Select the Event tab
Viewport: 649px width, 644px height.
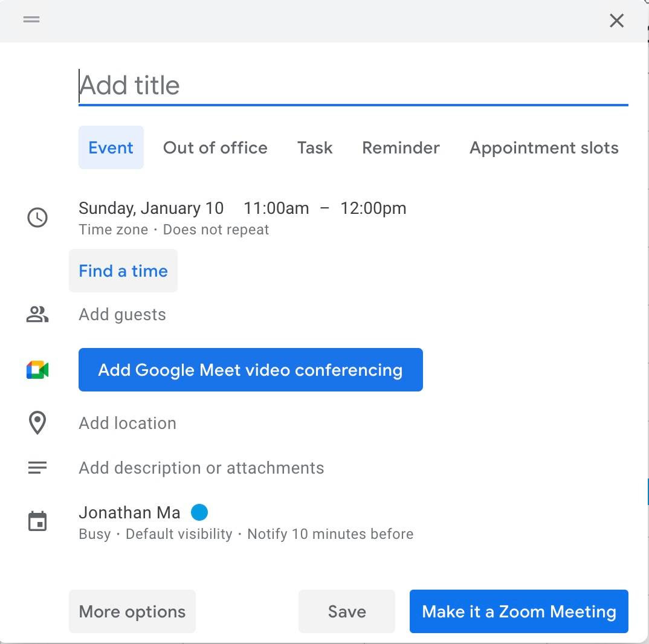pos(111,147)
